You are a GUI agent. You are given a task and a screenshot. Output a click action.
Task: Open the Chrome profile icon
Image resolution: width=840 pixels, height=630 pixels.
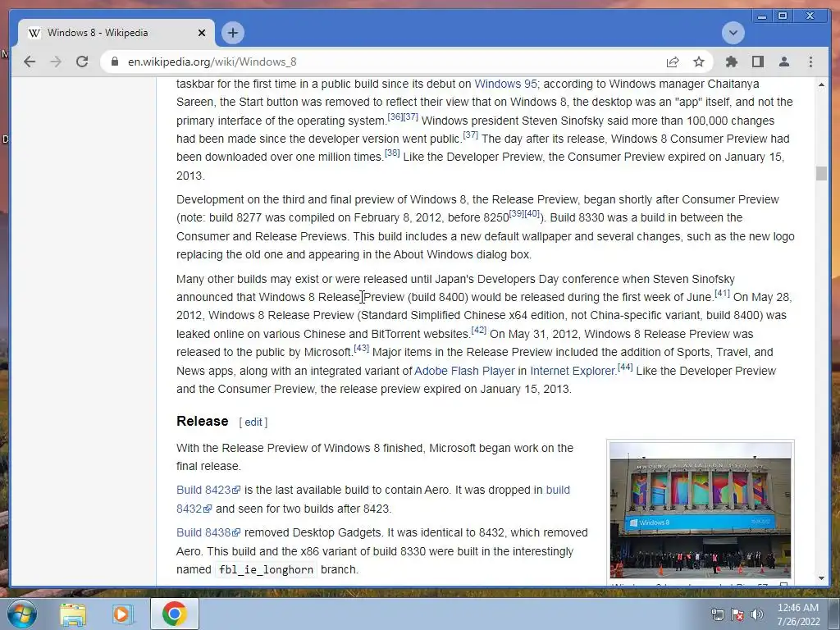click(783, 62)
